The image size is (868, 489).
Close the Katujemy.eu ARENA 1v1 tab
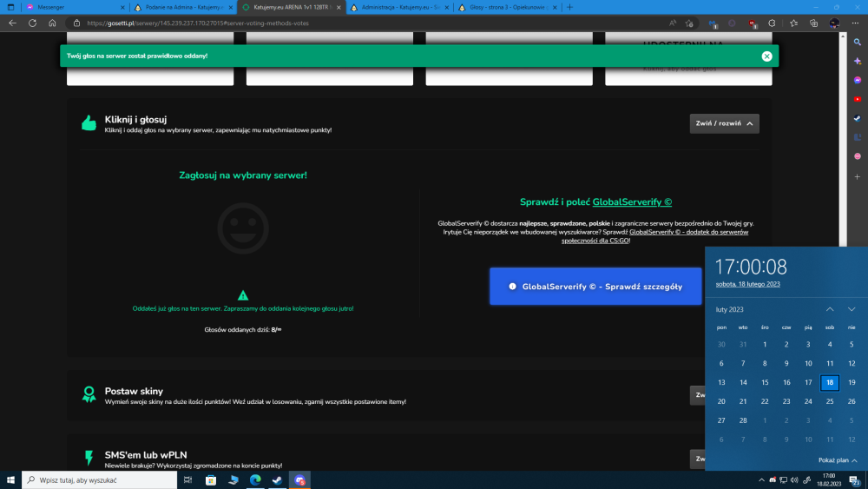click(339, 7)
